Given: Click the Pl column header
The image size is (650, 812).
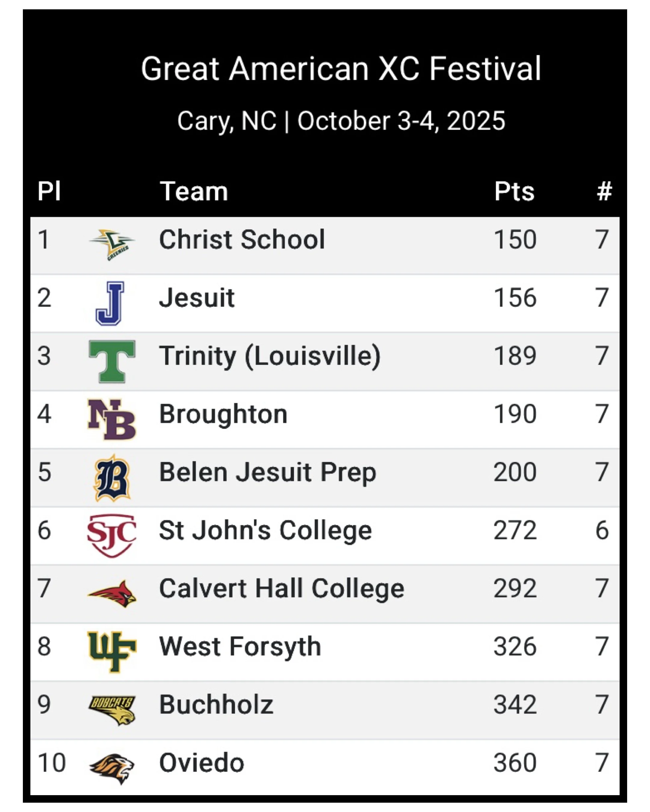Looking at the screenshot, I should click(49, 191).
